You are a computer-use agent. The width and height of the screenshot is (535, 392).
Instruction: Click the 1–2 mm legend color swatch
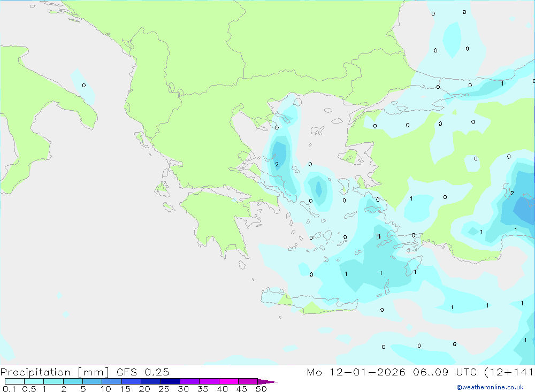[x=53, y=381]
